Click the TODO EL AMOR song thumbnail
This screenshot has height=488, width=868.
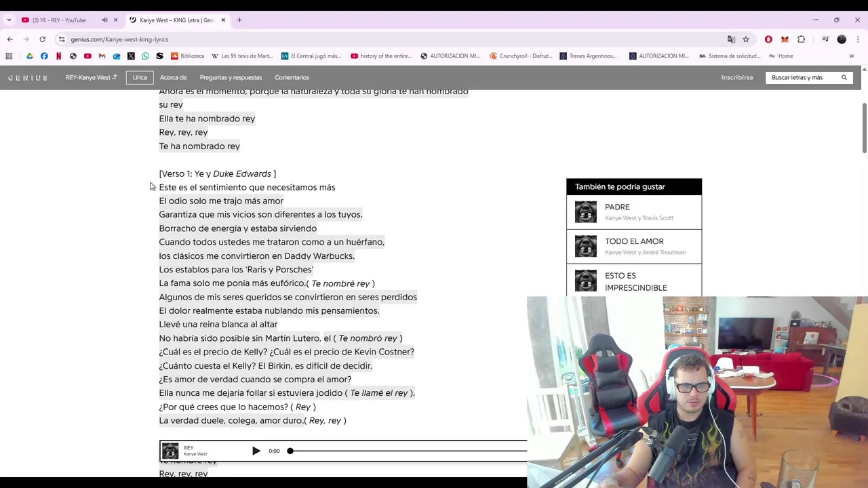coord(586,247)
